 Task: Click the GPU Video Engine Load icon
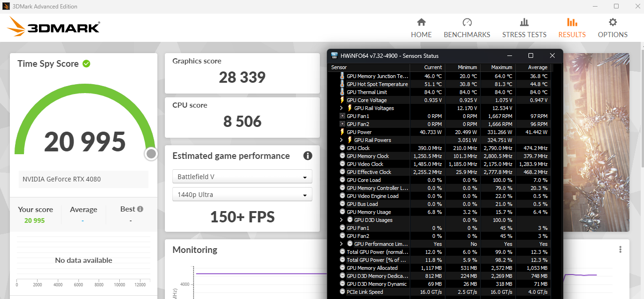342,196
